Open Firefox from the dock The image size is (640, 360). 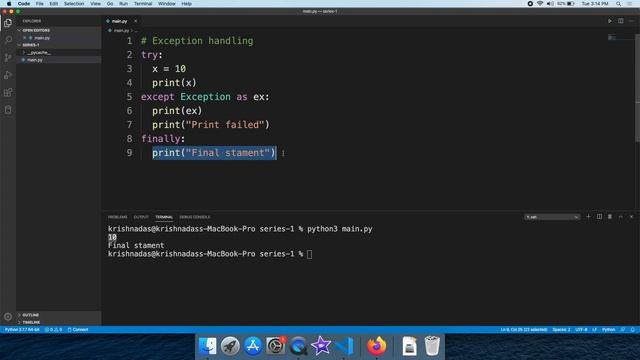click(x=376, y=346)
